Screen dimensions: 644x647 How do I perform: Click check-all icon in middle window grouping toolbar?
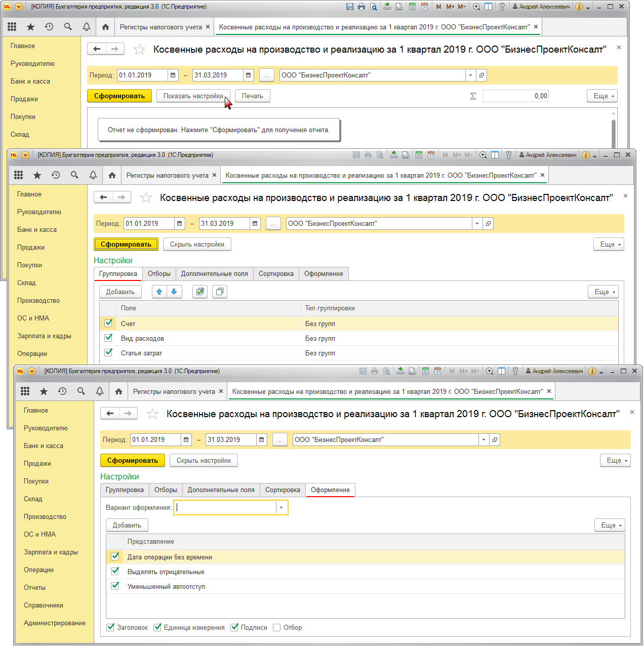pos(200,292)
